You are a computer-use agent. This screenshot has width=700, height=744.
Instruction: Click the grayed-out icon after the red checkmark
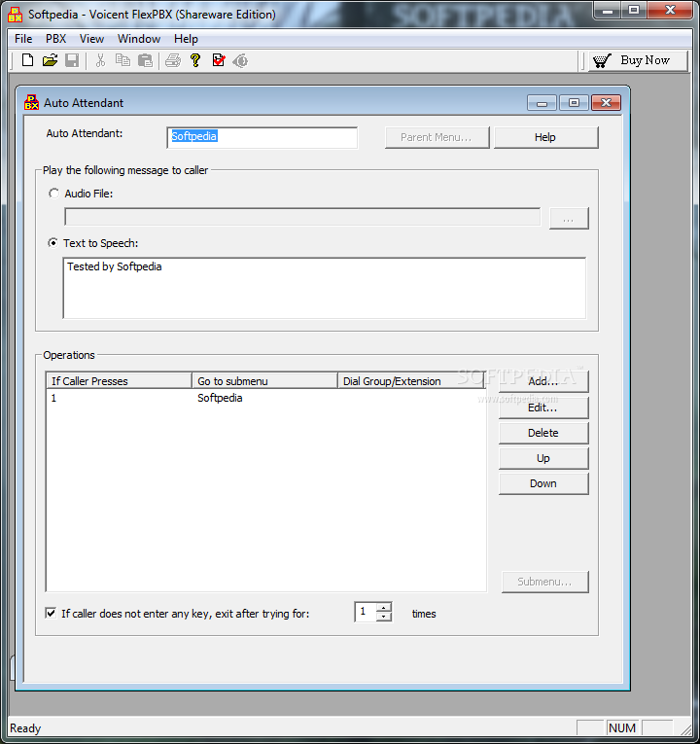click(240, 60)
